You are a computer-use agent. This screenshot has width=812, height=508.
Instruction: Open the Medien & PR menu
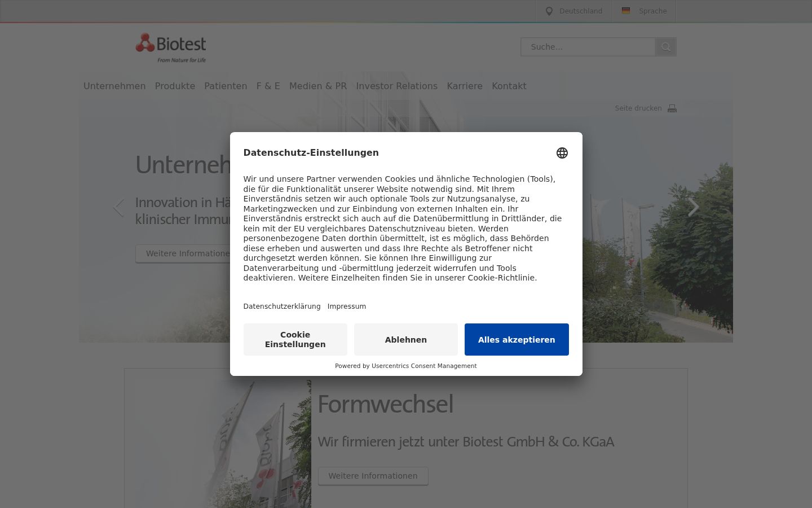point(318,86)
